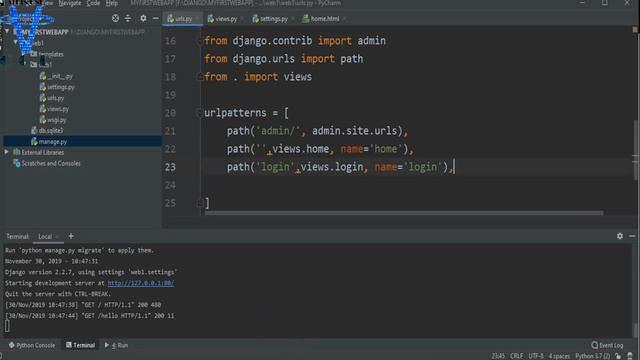The image size is (640, 360).
Task: Collapse the MYFIRSTWEBAPP root node
Action: pyautogui.click(x=7, y=31)
